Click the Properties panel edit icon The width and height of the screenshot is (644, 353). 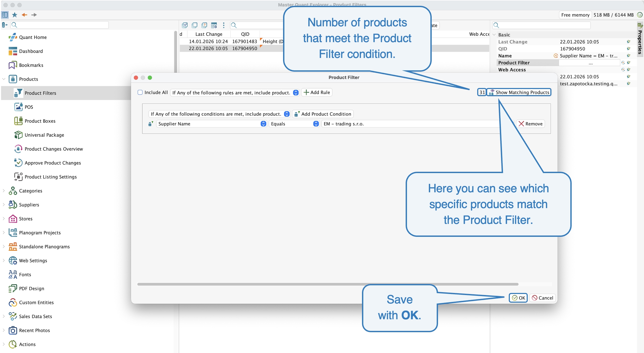click(640, 25)
